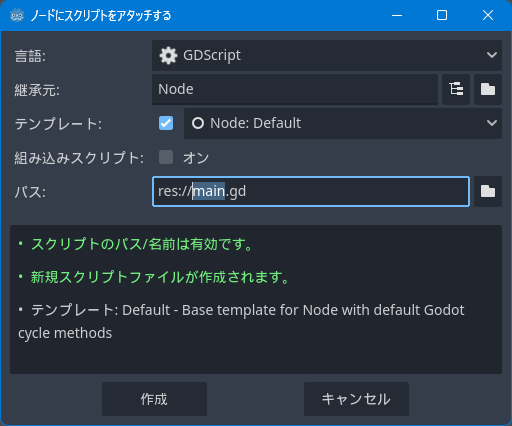Image resolution: width=512 pixels, height=426 pixels.
Task: Minimize the attach script dialog
Action: [x=397, y=15]
